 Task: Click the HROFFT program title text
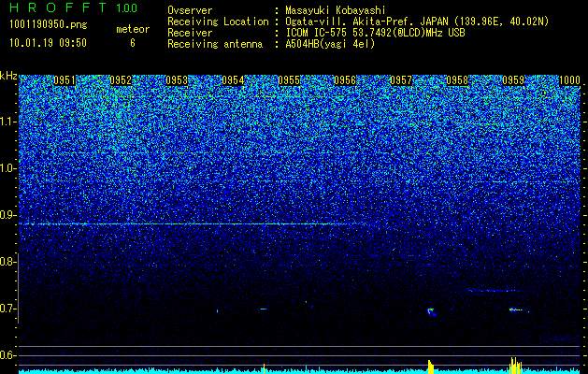[58, 7]
